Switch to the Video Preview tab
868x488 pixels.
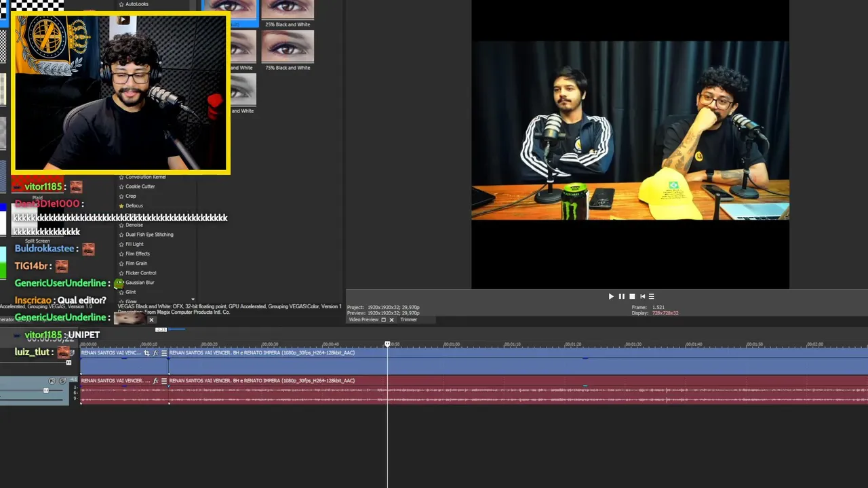[x=363, y=320]
